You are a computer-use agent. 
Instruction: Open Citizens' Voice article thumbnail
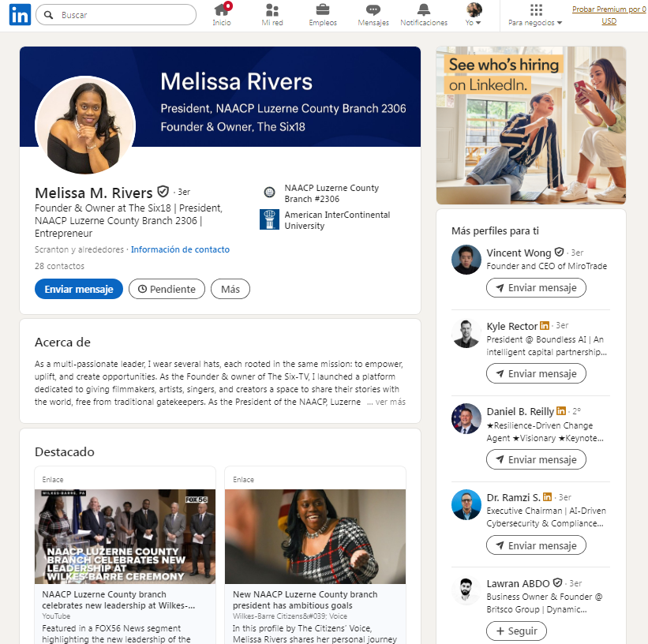316,537
